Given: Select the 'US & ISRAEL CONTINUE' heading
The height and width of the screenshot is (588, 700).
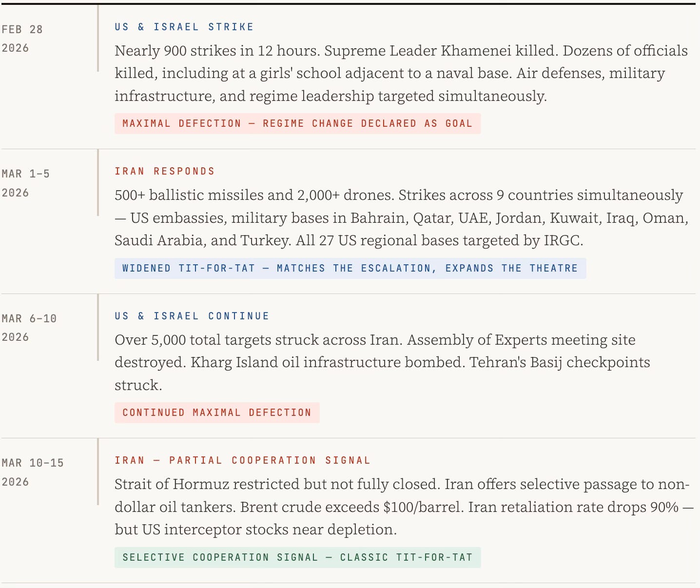Looking at the screenshot, I should [x=192, y=316].
